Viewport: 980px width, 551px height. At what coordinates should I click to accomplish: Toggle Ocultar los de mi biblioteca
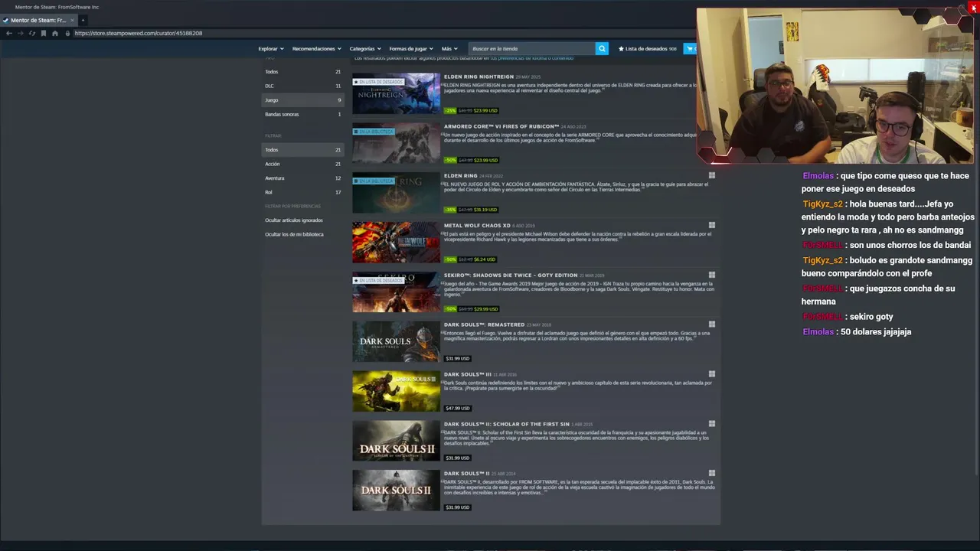point(294,234)
